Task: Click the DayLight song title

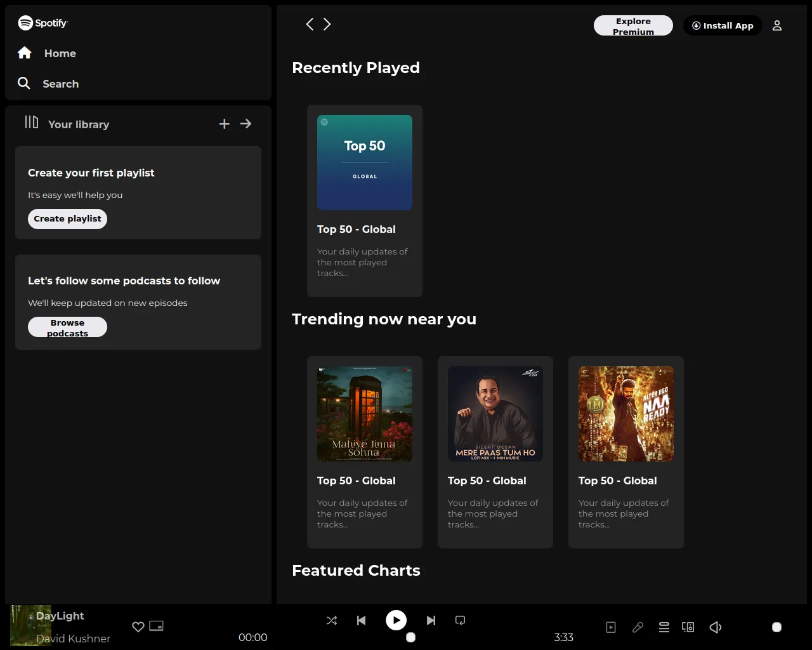Action: 60,616
